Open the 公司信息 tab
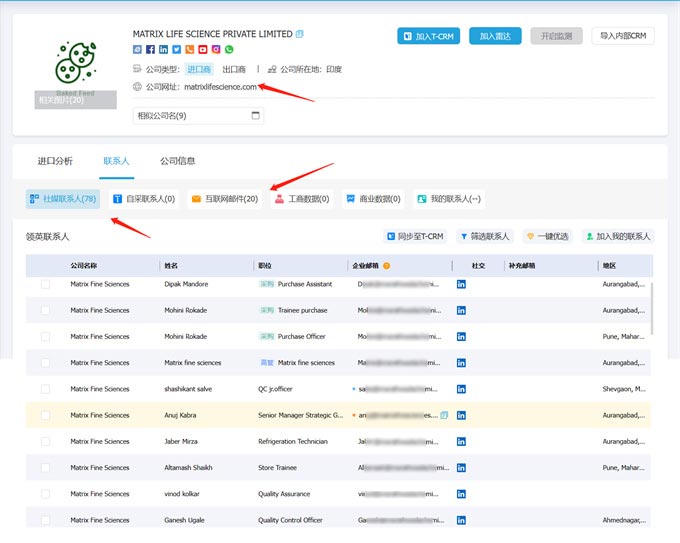The height and width of the screenshot is (543, 680). (x=177, y=161)
